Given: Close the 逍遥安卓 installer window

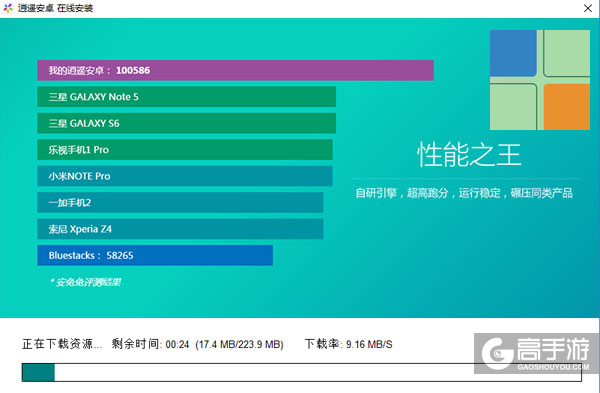Looking at the screenshot, I should click(588, 8).
